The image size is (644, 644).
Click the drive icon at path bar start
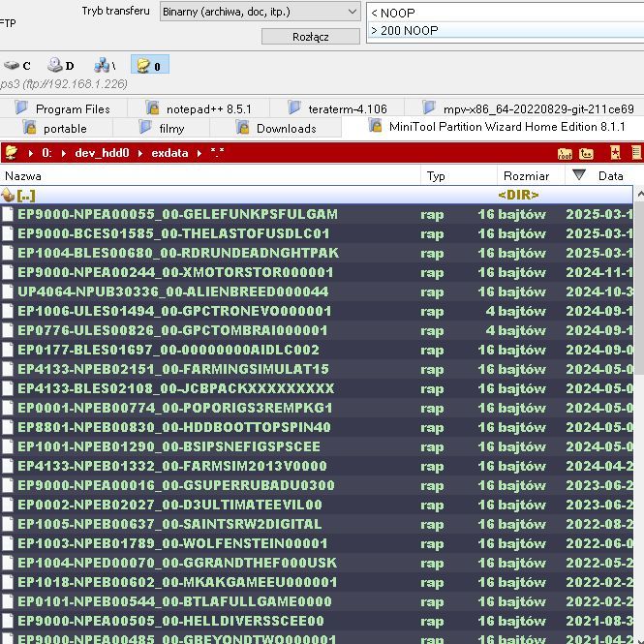pos(11,153)
